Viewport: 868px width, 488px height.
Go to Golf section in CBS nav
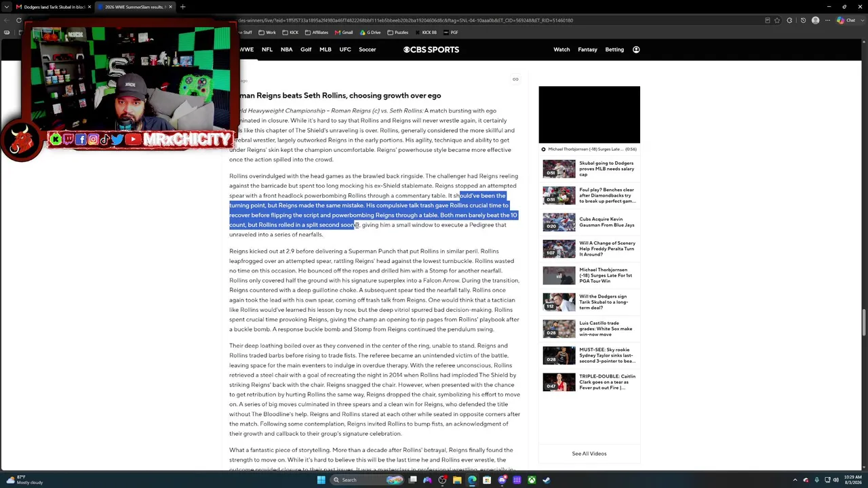click(306, 49)
